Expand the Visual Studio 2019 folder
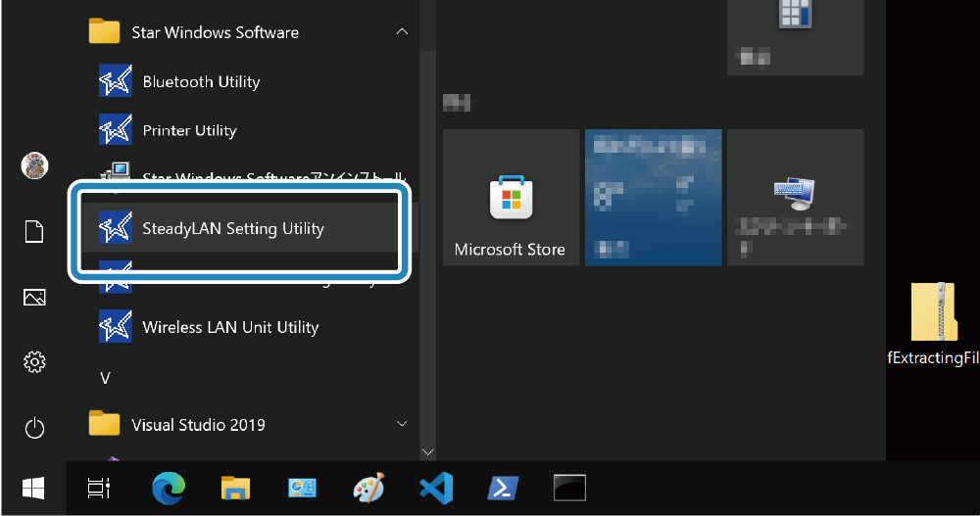The image size is (980, 516). (401, 424)
